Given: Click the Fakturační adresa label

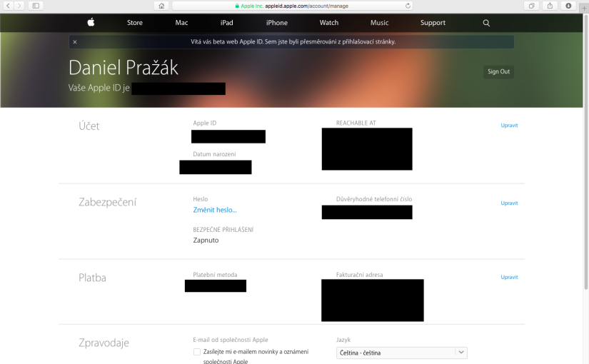Looking at the screenshot, I should coord(360,275).
